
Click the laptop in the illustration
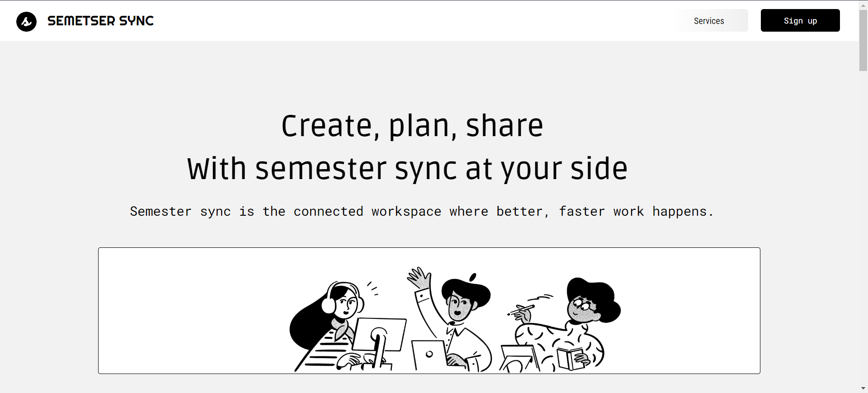click(x=429, y=356)
